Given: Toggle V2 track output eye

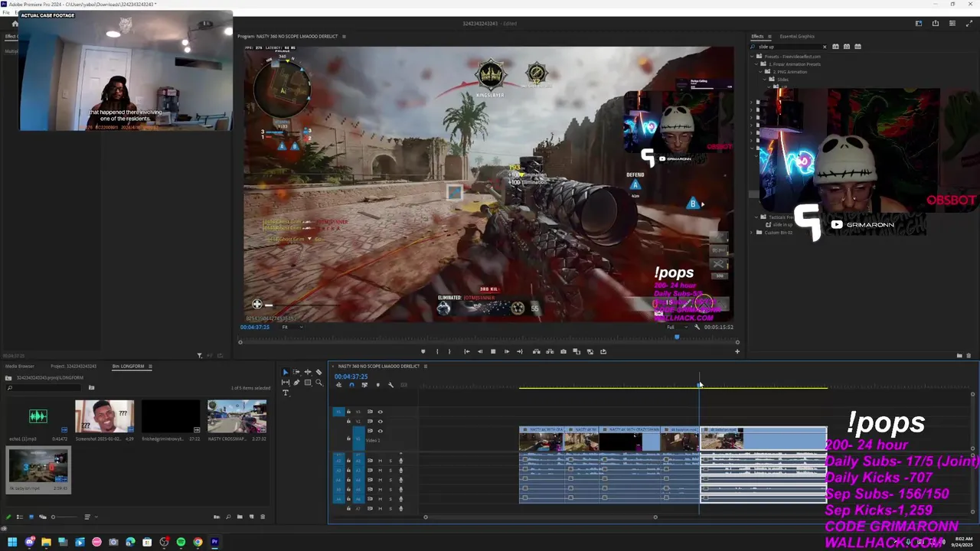Looking at the screenshot, I should 381,422.
